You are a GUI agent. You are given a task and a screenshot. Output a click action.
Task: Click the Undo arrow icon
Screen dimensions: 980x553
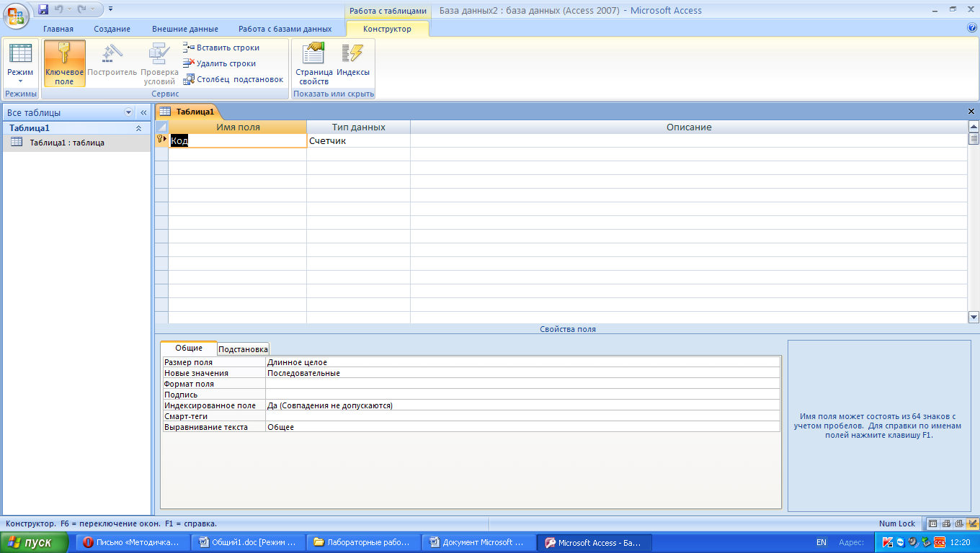(x=58, y=9)
